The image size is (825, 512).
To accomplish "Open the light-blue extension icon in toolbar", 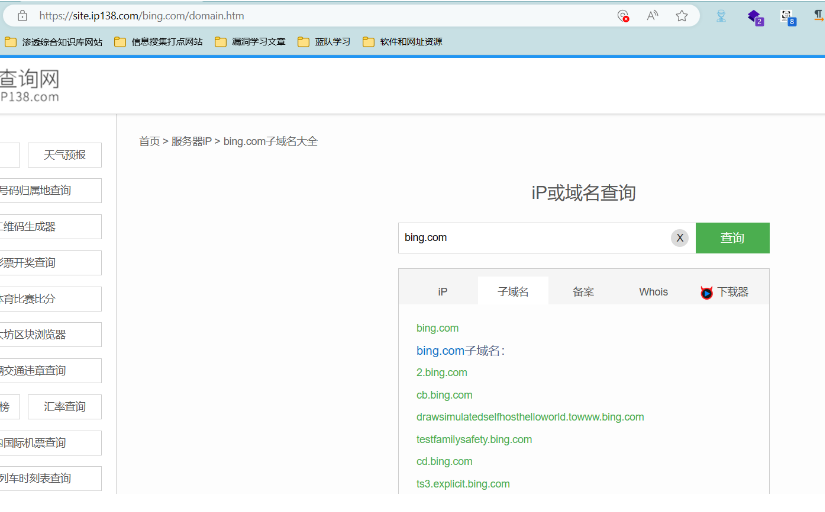I will pyautogui.click(x=721, y=16).
